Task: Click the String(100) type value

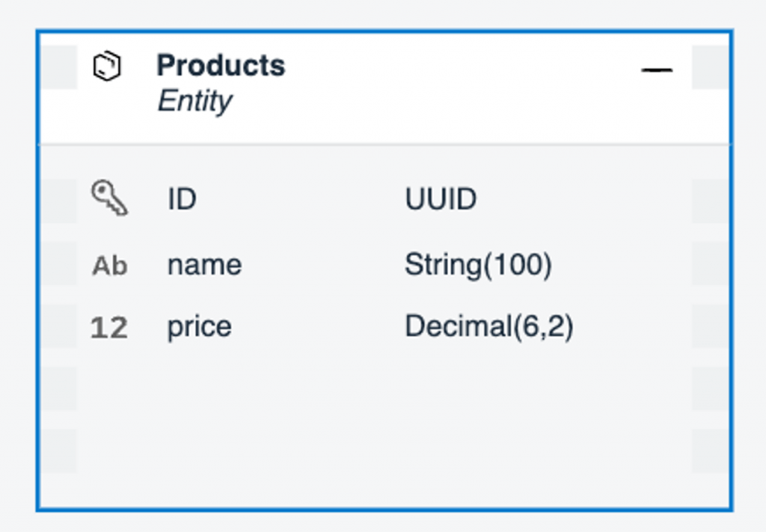Action: coord(478,266)
